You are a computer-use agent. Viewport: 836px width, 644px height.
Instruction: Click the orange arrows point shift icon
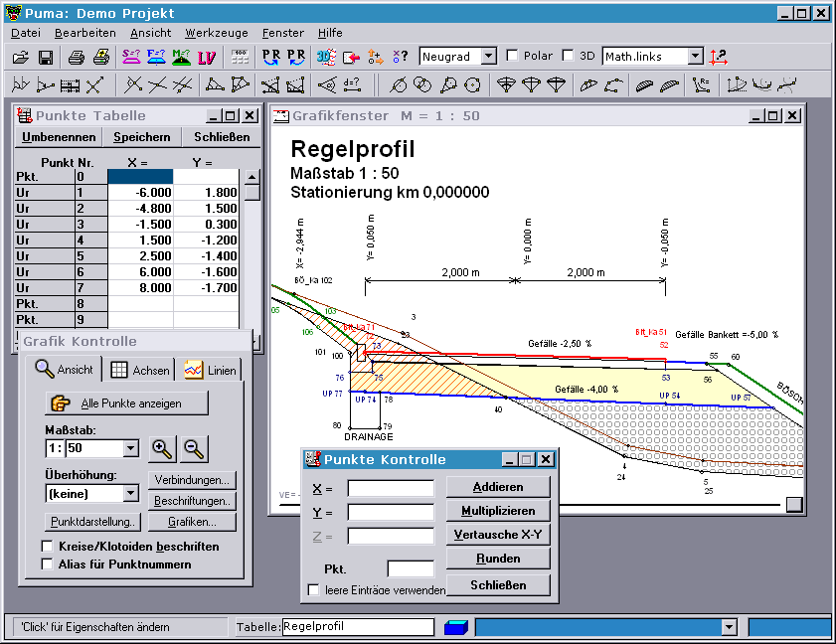click(x=376, y=57)
